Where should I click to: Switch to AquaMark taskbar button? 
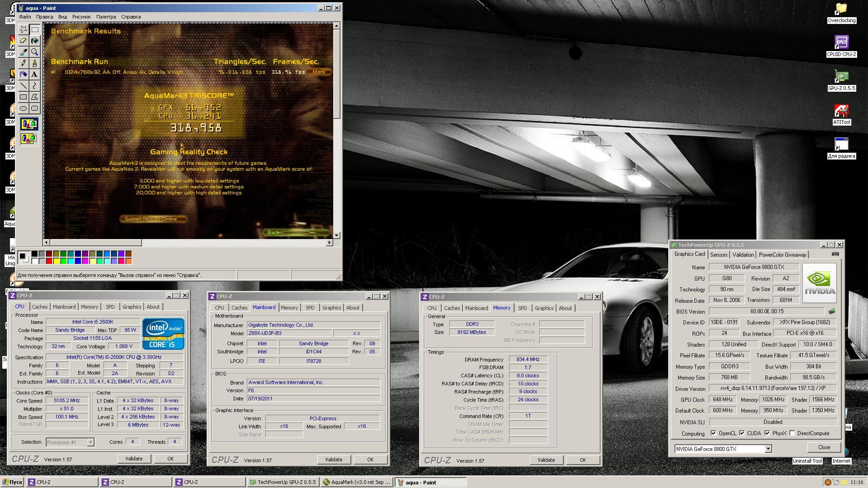click(357, 482)
